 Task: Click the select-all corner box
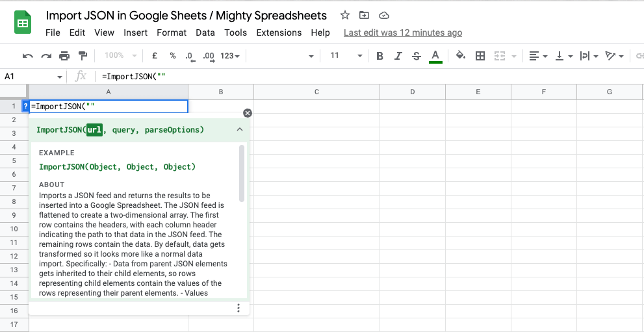(x=14, y=92)
